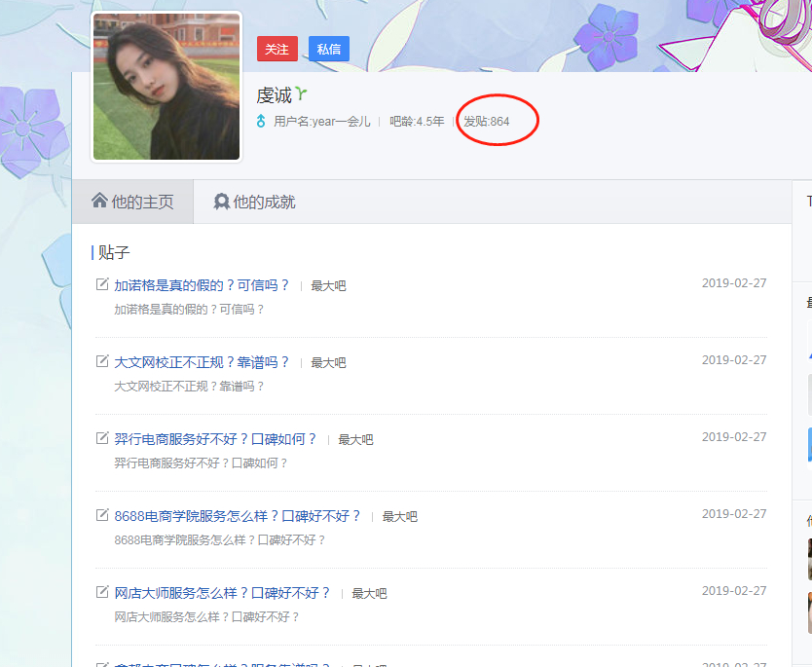The image size is (812, 667).
Task: Click the post icon beside 大文网校正不正规
Action: point(102,361)
